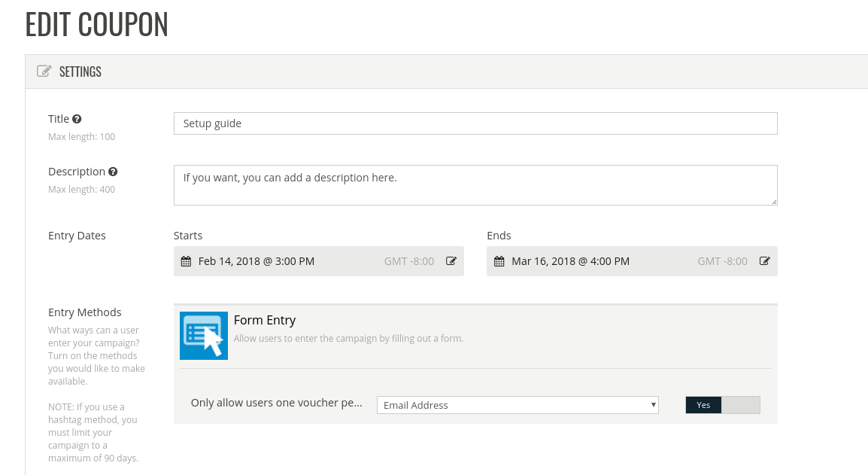Image resolution: width=868 pixels, height=475 pixels.
Task: Click the edit pencil icon for the Ends date
Action: tap(764, 261)
